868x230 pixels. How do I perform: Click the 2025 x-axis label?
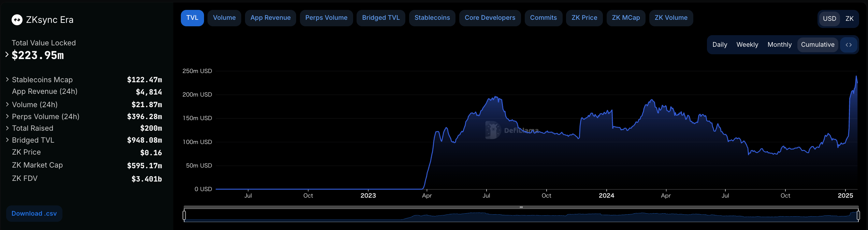click(845, 196)
